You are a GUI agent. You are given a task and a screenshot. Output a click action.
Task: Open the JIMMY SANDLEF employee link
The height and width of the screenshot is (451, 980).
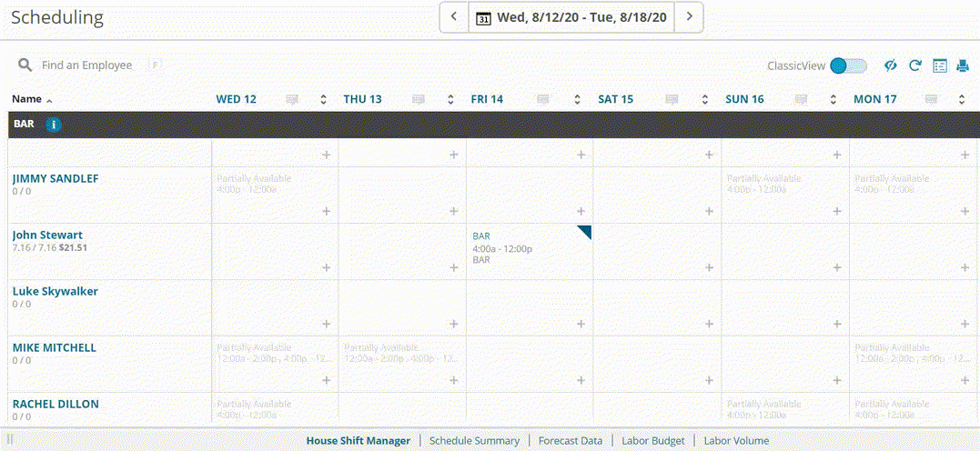56,179
